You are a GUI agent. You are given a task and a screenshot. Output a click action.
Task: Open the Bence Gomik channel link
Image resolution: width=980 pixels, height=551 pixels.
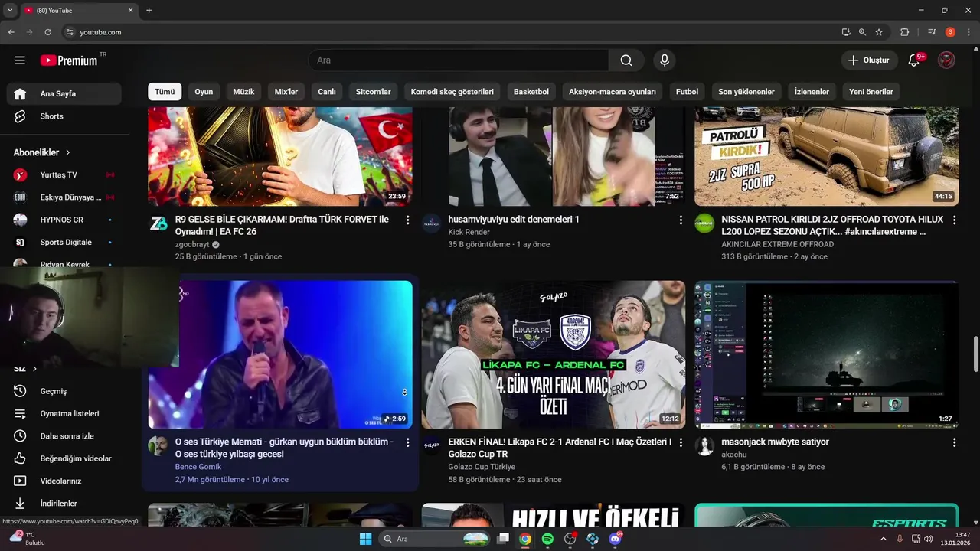point(198,467)
